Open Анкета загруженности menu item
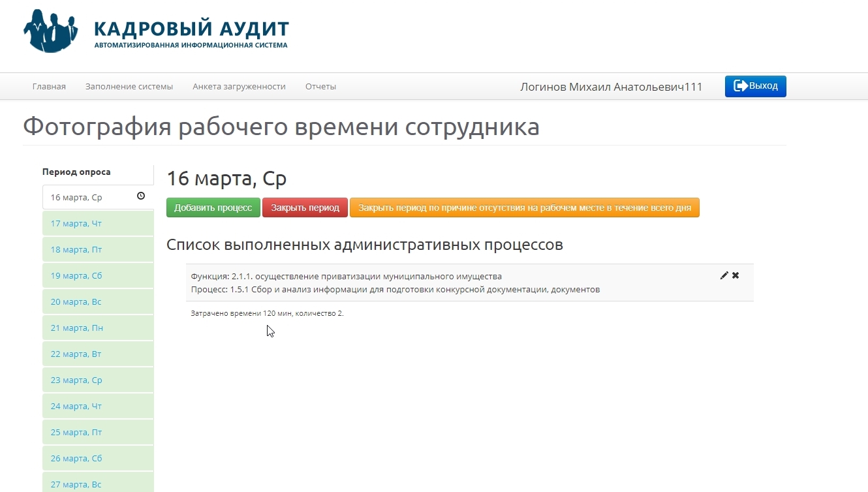The width and height of the screenshot is (868, 492). point(239,86)
